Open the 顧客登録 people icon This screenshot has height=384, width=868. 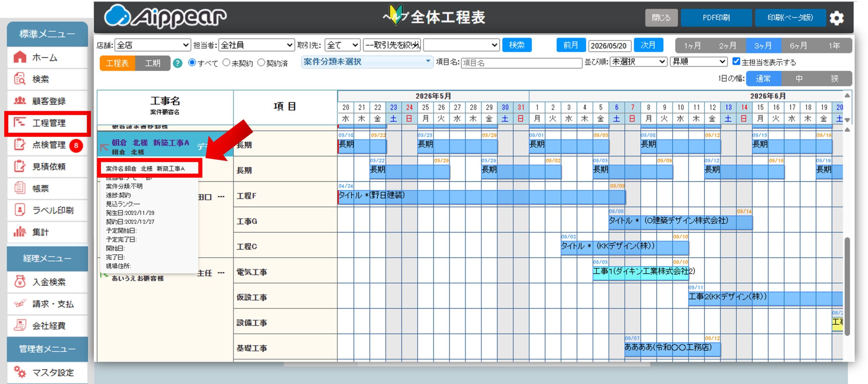coord(20,100)
